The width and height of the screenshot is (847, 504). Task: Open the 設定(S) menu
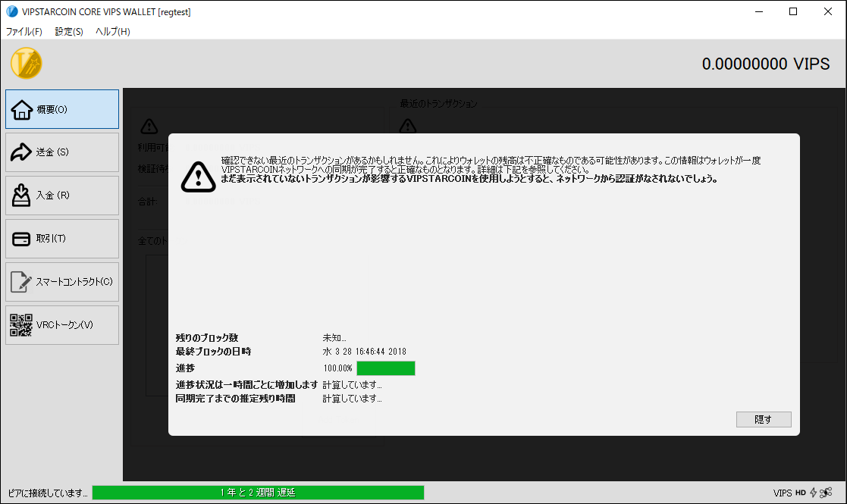coord(69,31)
